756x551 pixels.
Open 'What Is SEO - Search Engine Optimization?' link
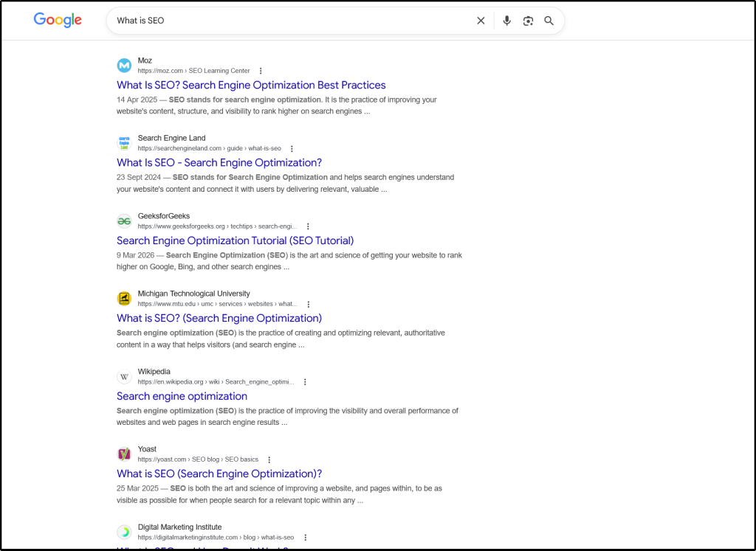tap(219, 163)
